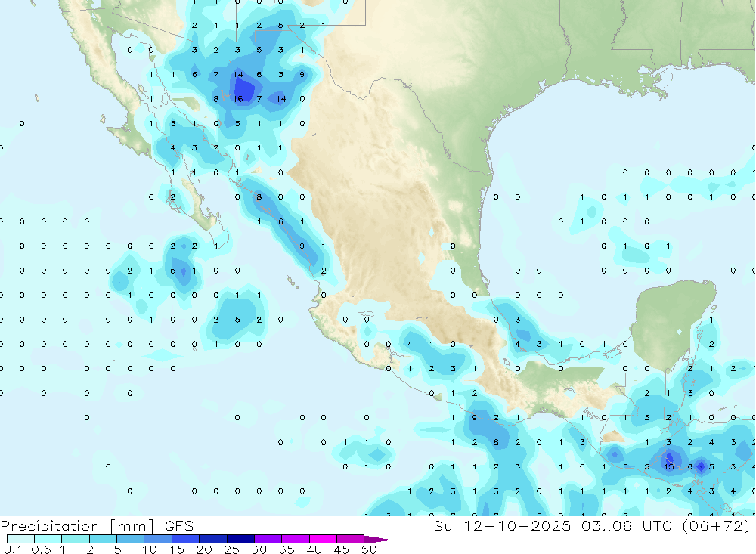756x554 pixels.
Task: Click the 1–2 mm legend color swatch
Action: (x=76, y=539)
